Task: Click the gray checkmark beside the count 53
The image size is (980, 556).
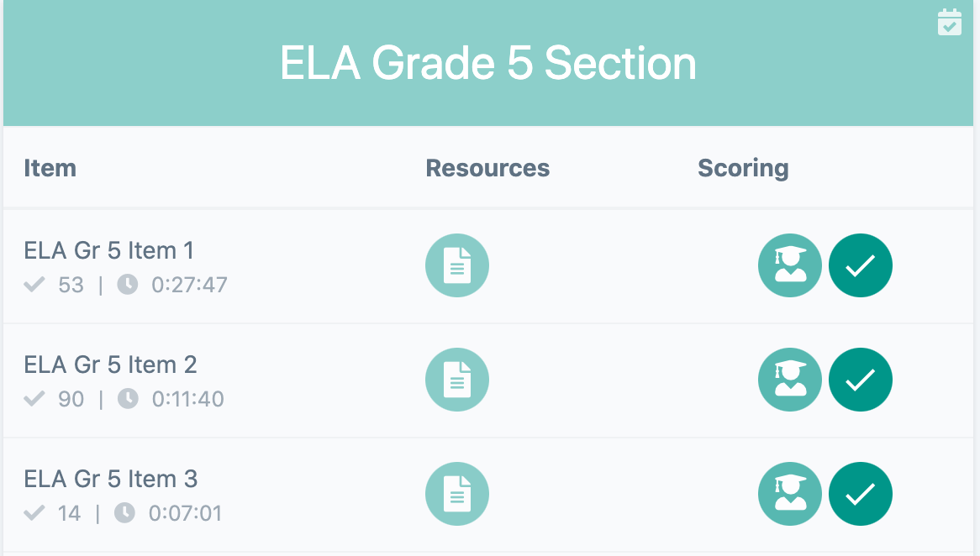Action: click(x=34, y=284)
